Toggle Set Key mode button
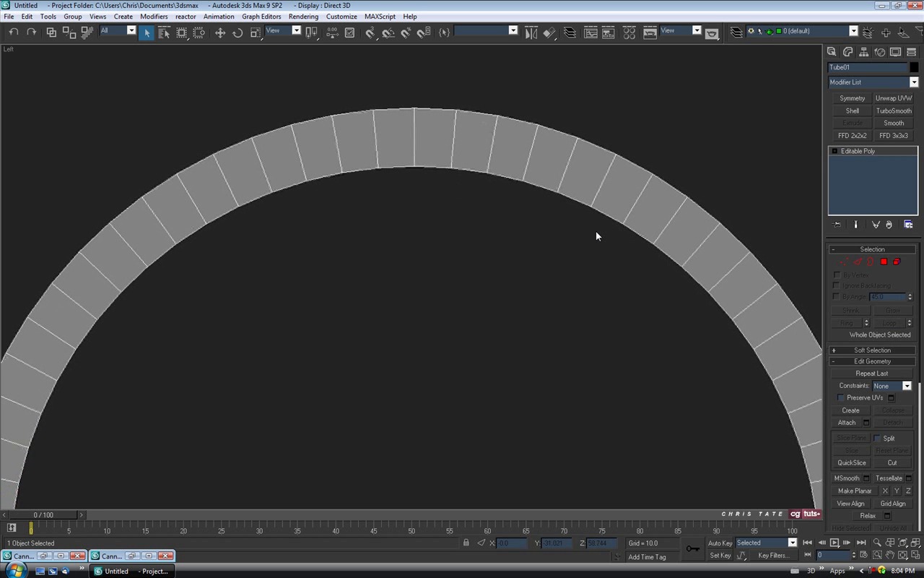The image size is (924, 578). click(x=720, y=556)
